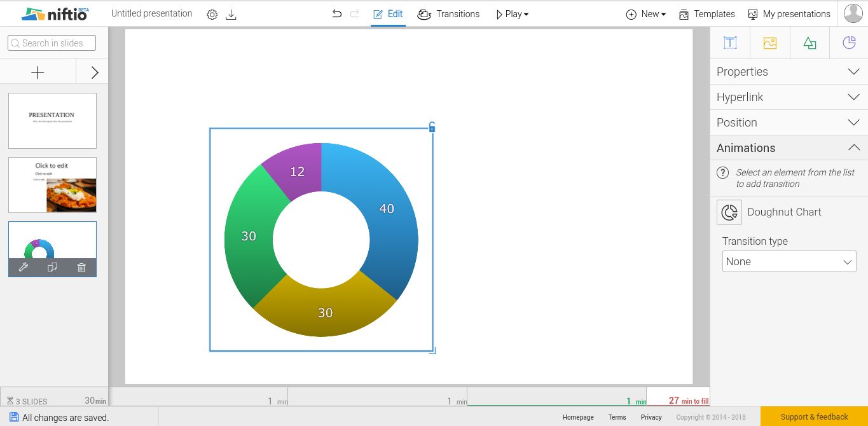Screen dimensions: 868x426
Task: Select Doughnut Chart element in animation list
Action: point(770,212)
